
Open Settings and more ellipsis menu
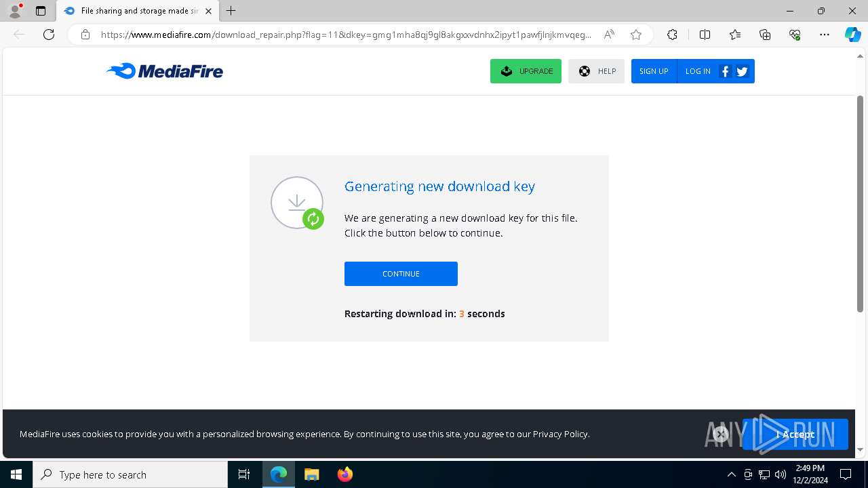(x=825, y=35)
